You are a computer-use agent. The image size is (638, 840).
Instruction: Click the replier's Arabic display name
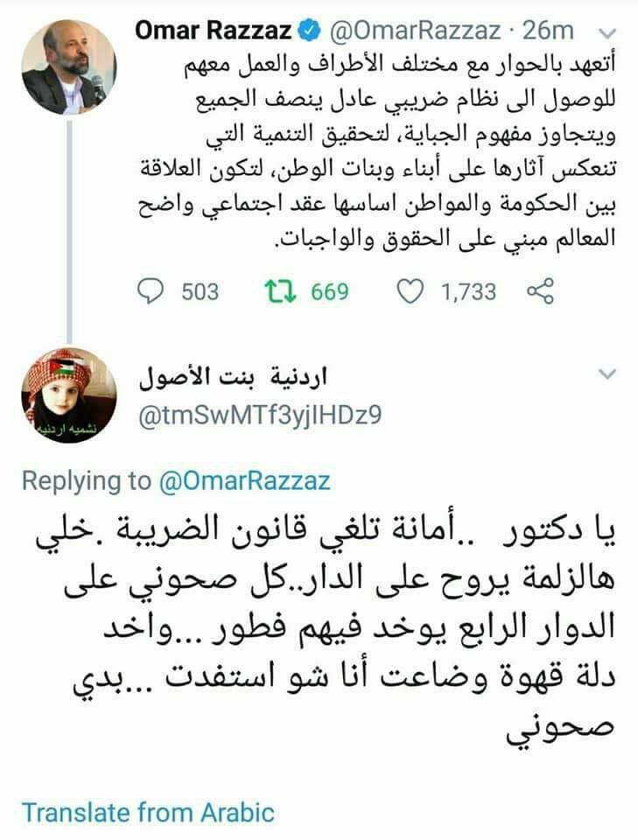point(234,378)
